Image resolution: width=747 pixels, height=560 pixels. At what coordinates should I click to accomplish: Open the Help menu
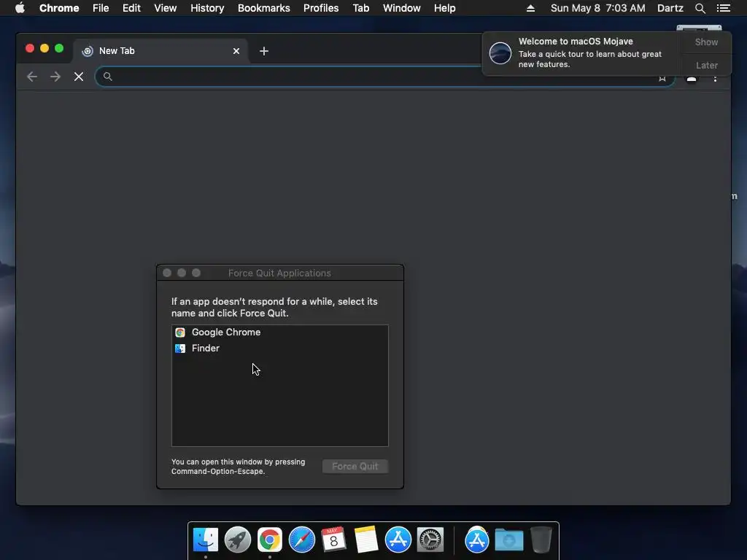pos(444,8)
